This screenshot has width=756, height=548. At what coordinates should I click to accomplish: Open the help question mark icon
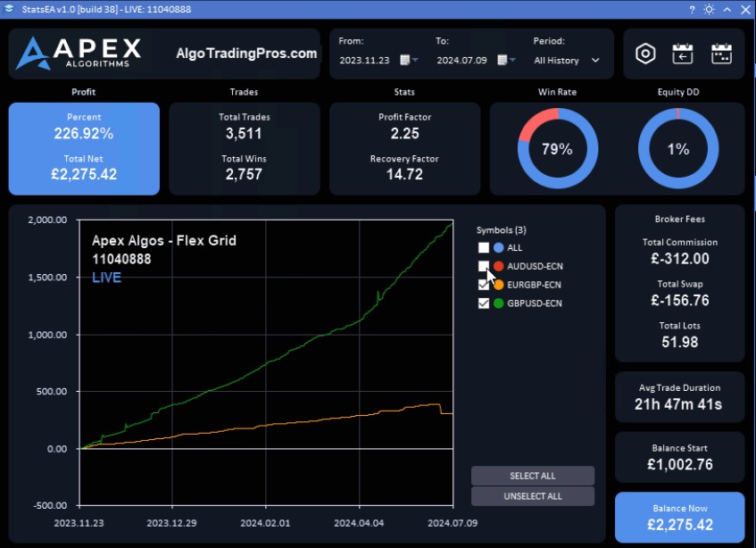click(x=692, y=10)
